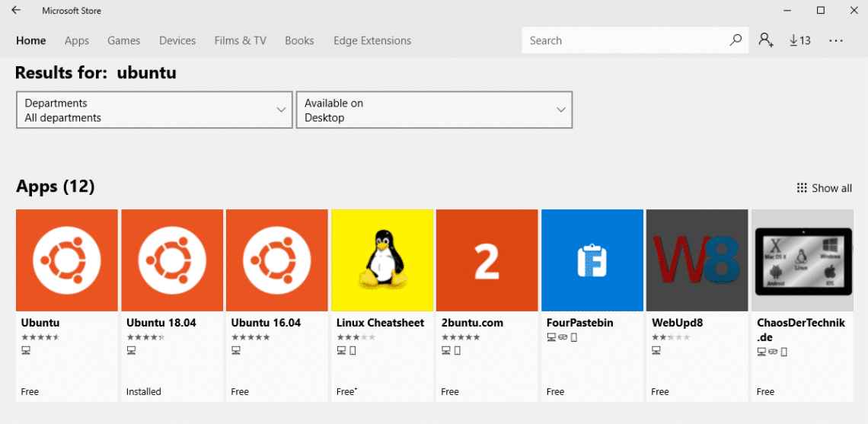The width and height of the screenshot is (868, 424).
Task: Click the star rating of WebUpd8
Action: [x=670, y=336]
